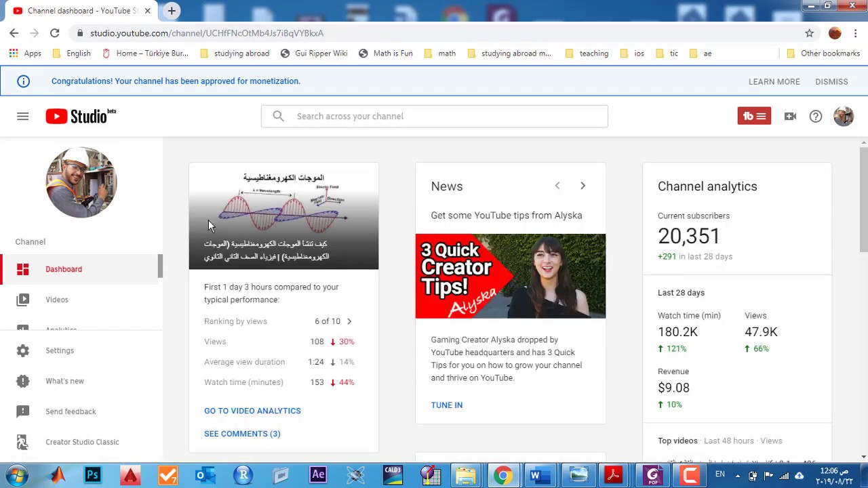Open the Gui Ripper Wiki bookmark
The width and height of the screenshot is (868, 488).
(x=314, y=54)
